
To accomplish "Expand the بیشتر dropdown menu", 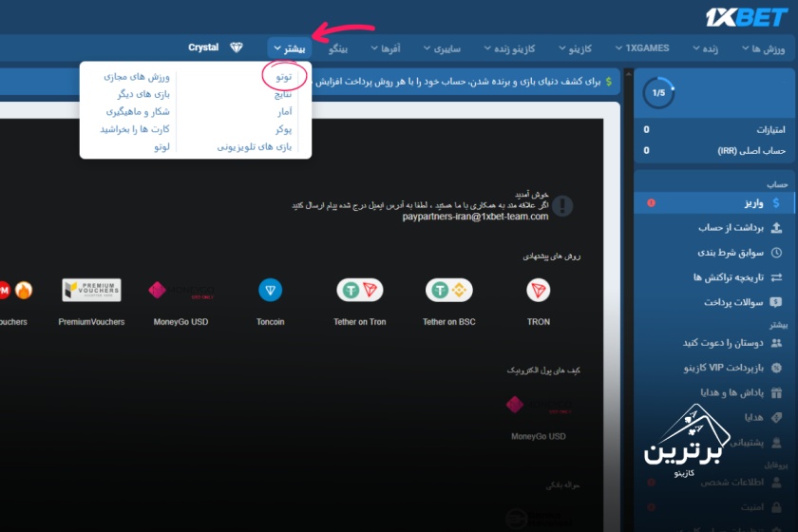I will 290,48.
